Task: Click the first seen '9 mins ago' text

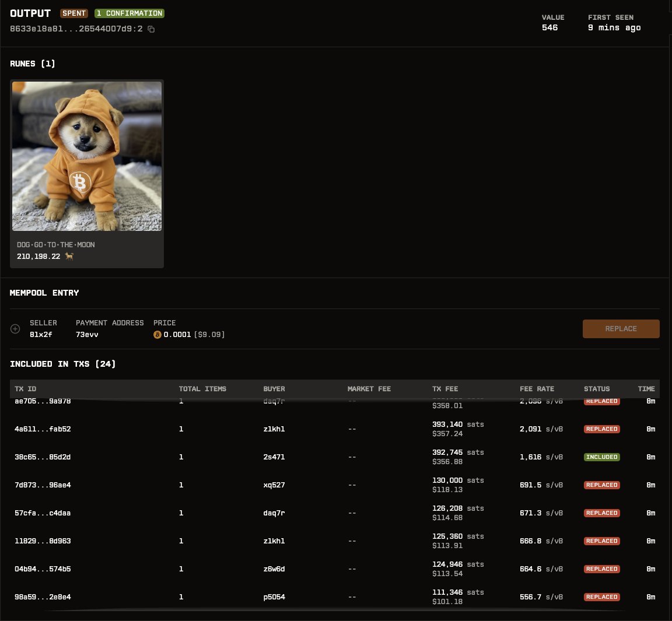Action: tap(614, 28)
